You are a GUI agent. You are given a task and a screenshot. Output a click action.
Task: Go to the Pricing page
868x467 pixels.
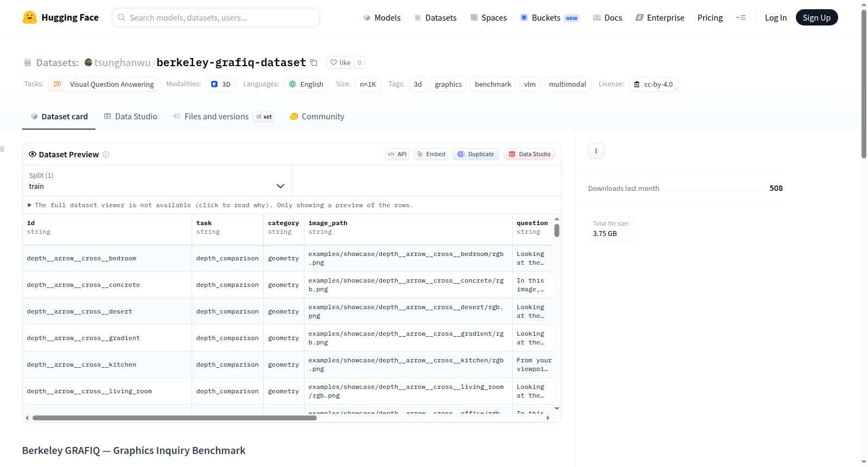(x=710, y=17)
